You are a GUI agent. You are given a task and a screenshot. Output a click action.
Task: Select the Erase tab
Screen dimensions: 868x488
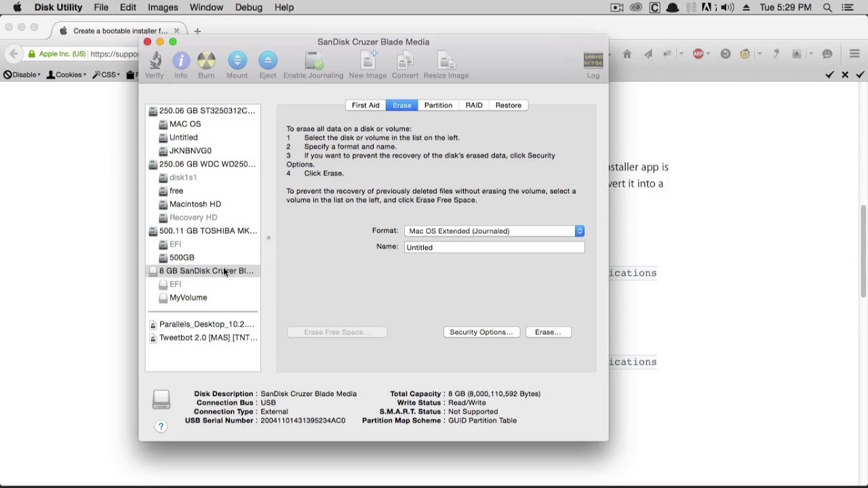point(401,105)
